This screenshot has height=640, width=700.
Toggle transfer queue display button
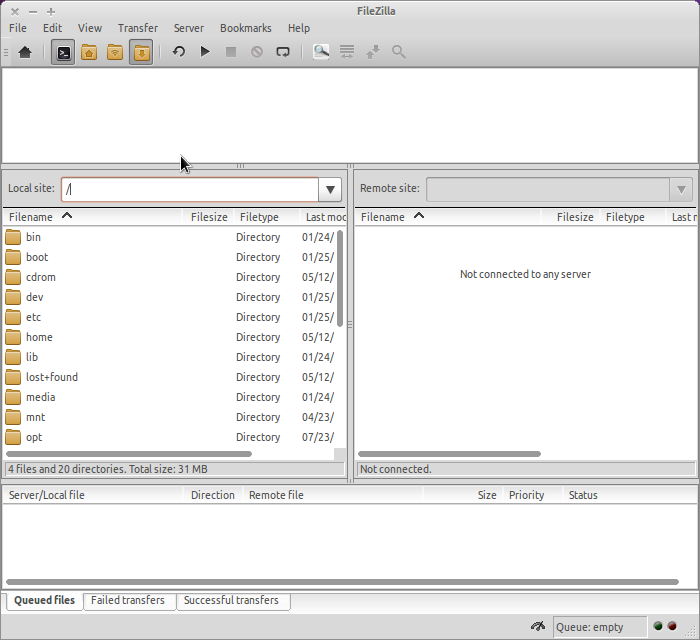coord(141,52)
